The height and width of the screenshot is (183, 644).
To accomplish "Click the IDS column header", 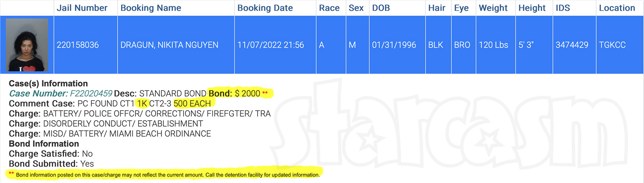I will (x=563, y=8).
